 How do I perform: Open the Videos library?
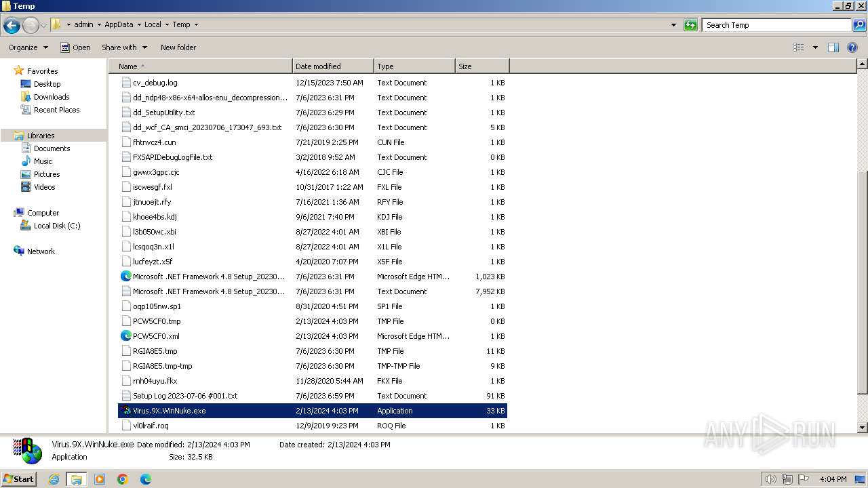tap(44, 187)
